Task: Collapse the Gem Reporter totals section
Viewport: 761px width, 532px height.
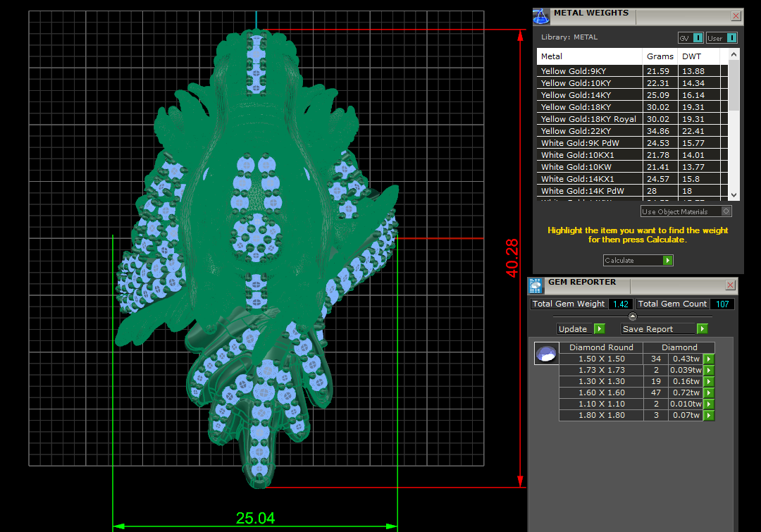Action: pyautogui.click(x=632, y=316)
